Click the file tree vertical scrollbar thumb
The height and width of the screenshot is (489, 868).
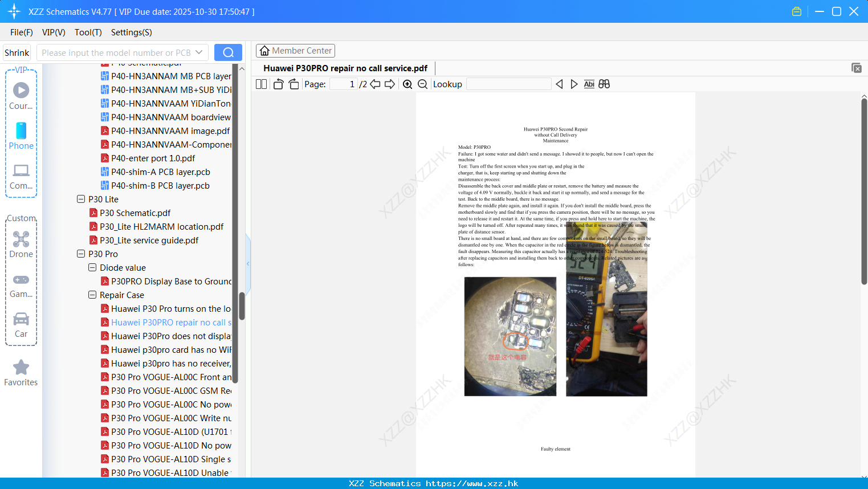tap(242, 306)
